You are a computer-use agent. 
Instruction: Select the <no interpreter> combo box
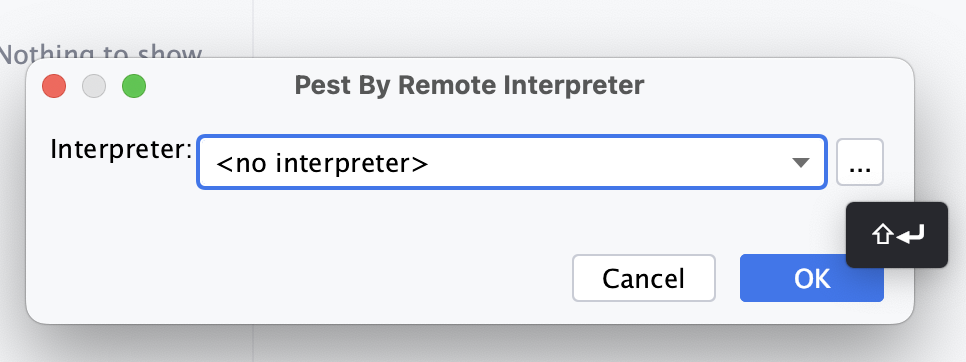click(511, 163)
